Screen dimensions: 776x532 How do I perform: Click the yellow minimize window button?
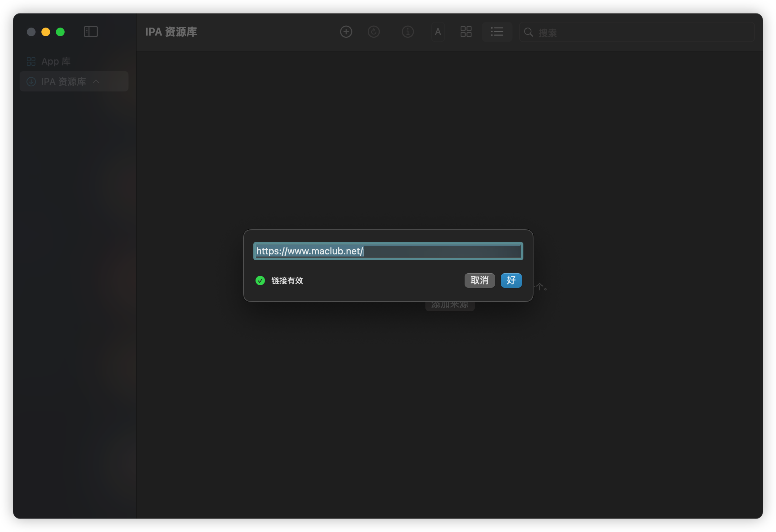46,32
